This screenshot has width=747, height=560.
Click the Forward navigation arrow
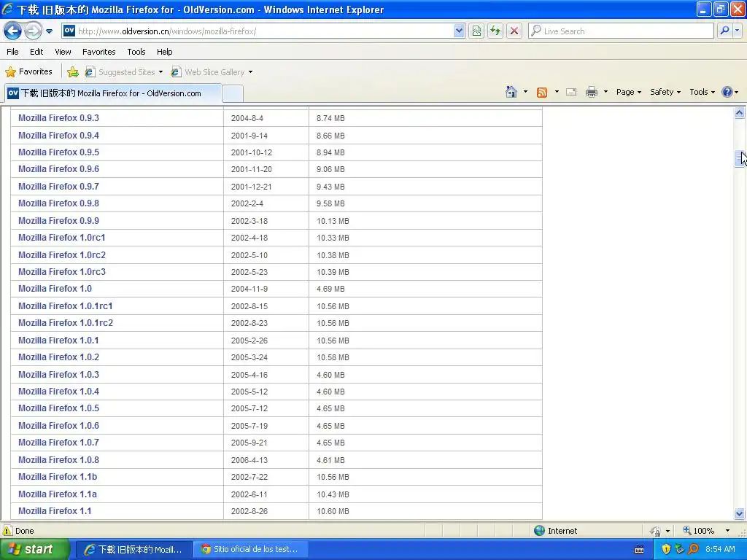tap(33, 31)
